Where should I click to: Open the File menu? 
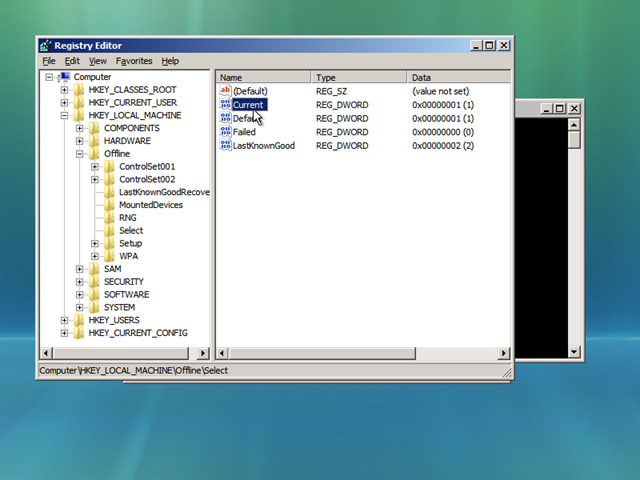point(49,61)
